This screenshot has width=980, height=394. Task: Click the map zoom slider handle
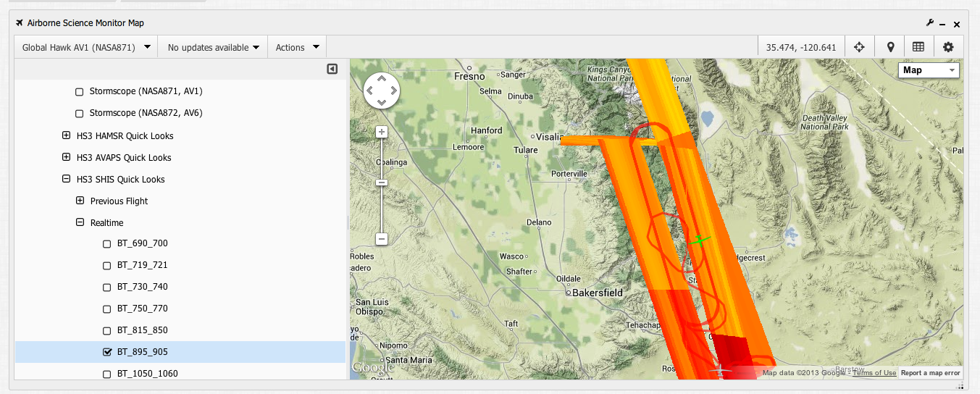(382, 183)
